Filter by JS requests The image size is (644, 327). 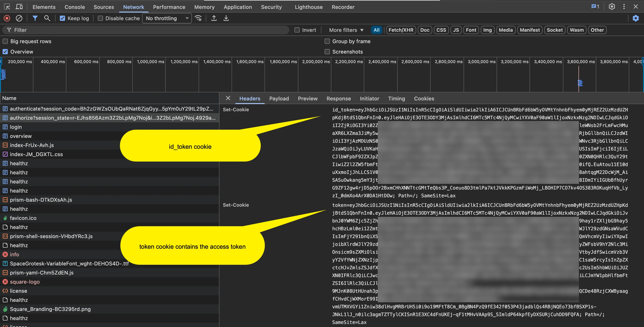pyautogui.click(x=456, y=30)
